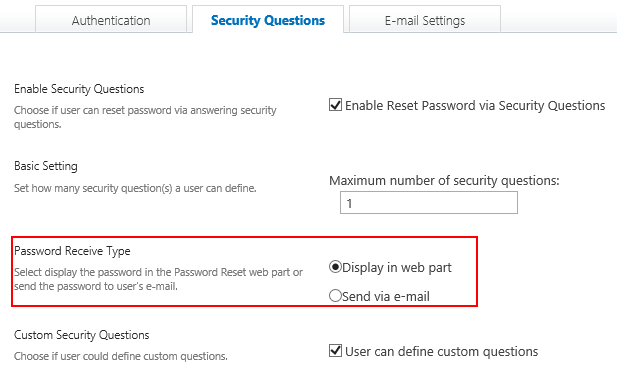Uncheck Enable Reset Password via Security Questions checkbox
This screenshot has height=372, width=617.
[x=335, y=105]
